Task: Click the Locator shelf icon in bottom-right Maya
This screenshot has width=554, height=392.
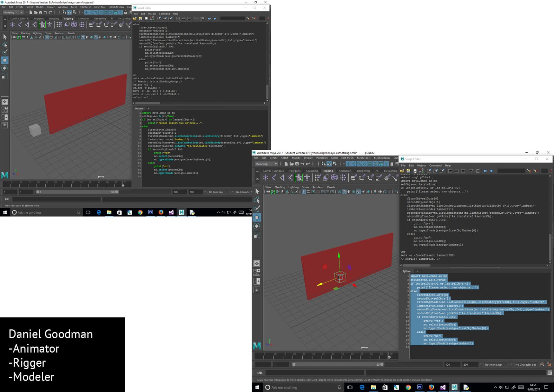Action: (266, 178)
